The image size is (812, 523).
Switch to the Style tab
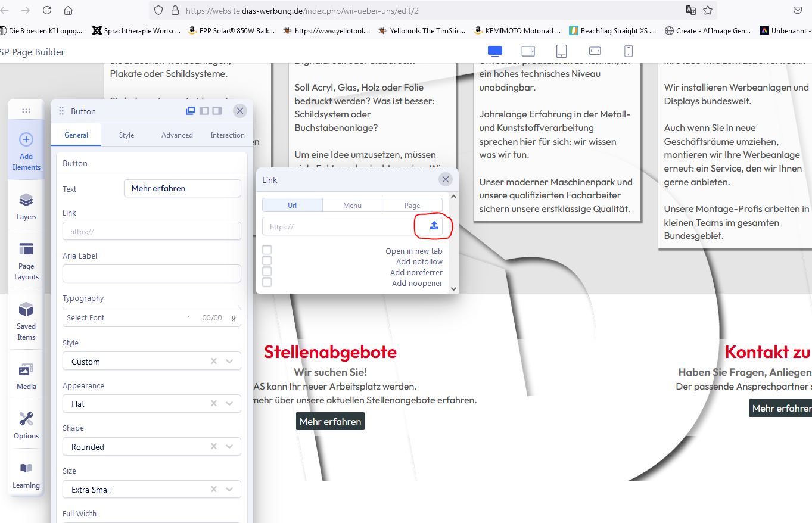[x=126, y=135]
